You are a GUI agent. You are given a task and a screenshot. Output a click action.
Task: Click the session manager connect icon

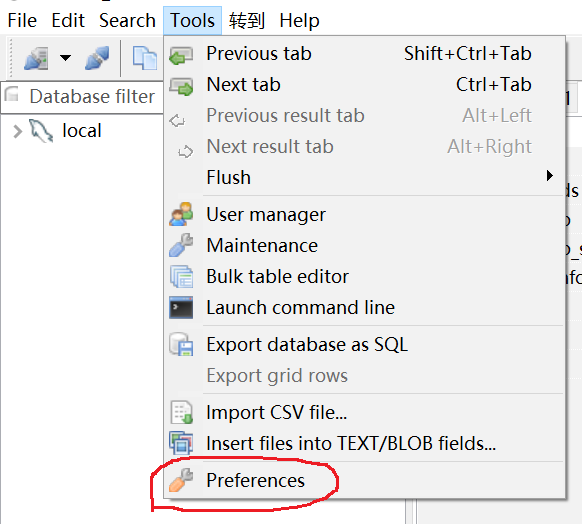(x=36, y=58)
